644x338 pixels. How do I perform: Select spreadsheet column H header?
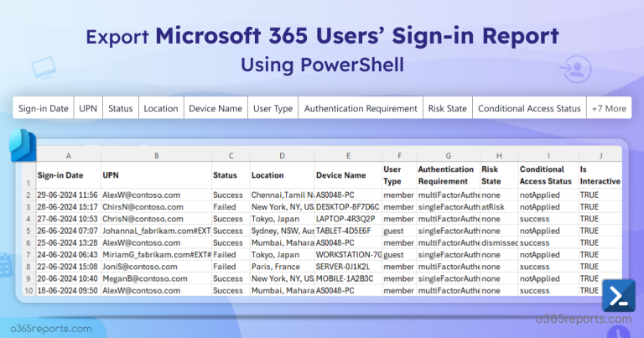click(499, 156)
